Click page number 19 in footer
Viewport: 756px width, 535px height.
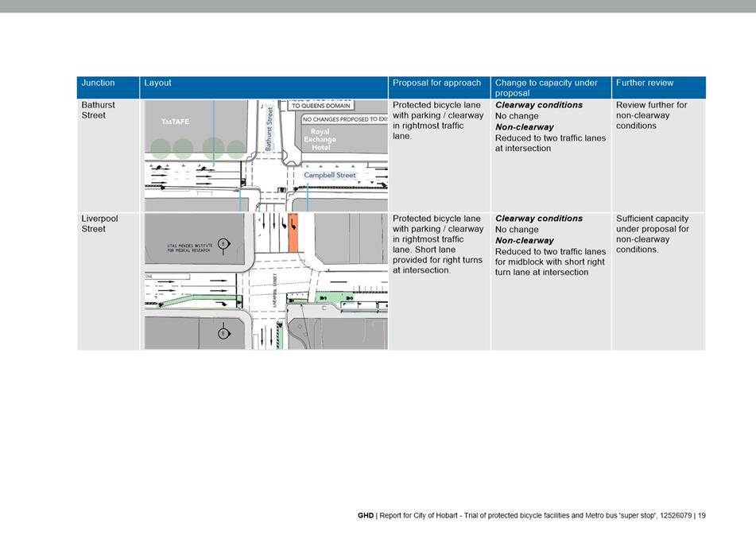point(701,515)
